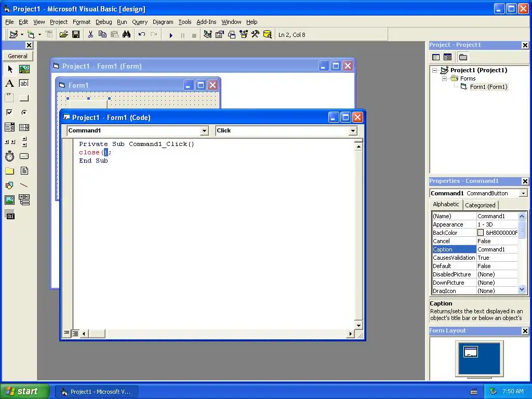The height and width of the screenshot is (399, 532).
Task: Click the code window scroll right arrow
Action: point(351,334)
